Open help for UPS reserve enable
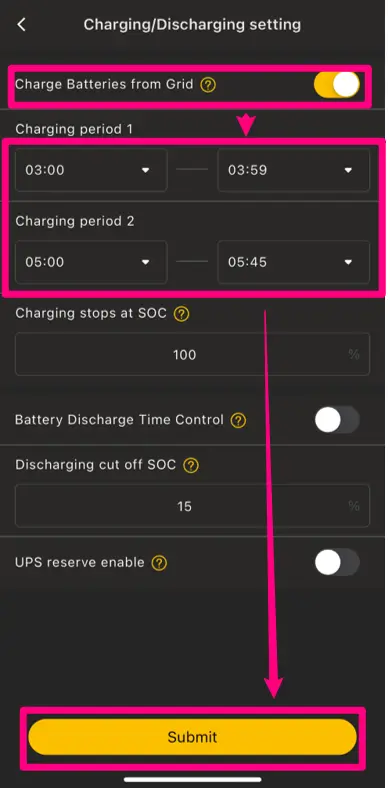The width and height of the screenshot is (390, 788). [159, 563]
